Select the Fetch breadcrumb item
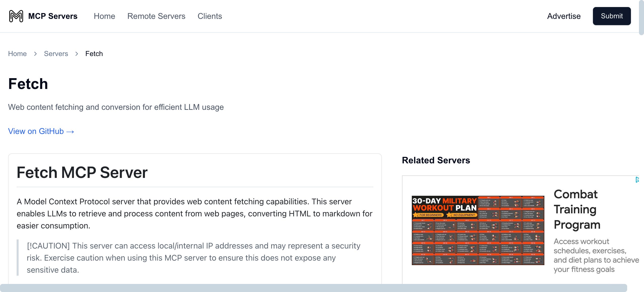 94,54
